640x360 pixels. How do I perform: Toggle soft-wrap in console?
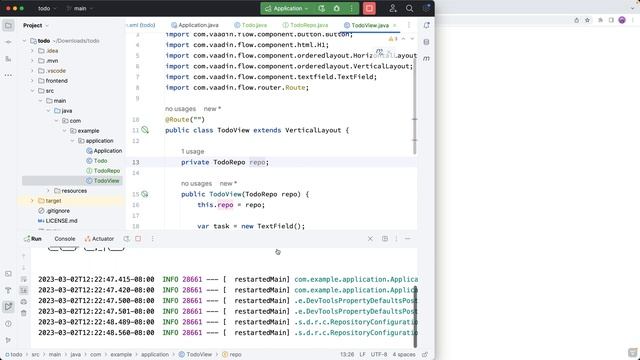coord(24,279)
